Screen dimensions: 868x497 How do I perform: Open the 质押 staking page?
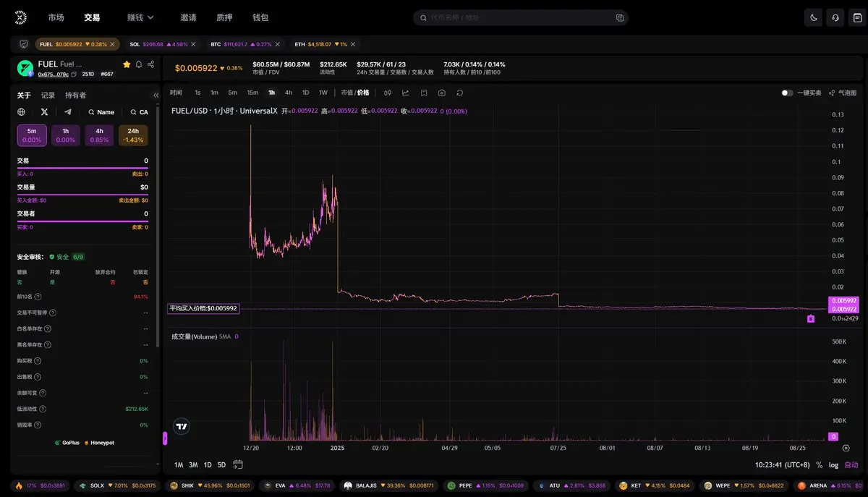224,17
